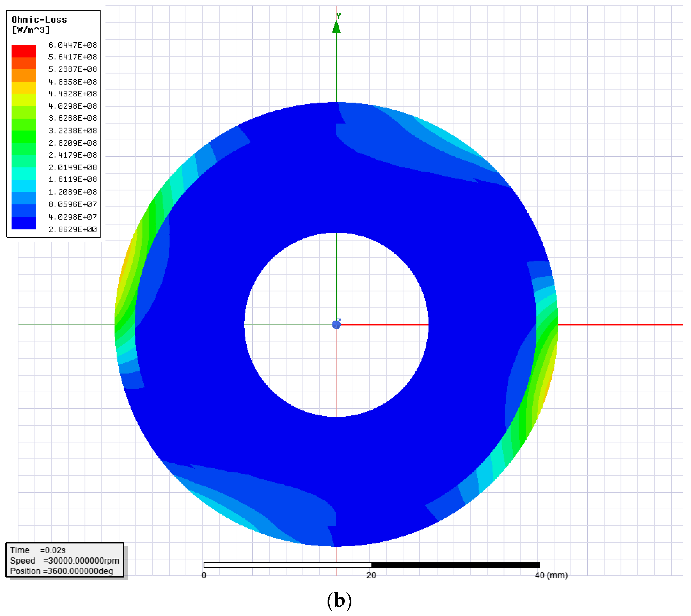
Task: Click the green Y-axis arrowhead
Action: coord(336,28)
